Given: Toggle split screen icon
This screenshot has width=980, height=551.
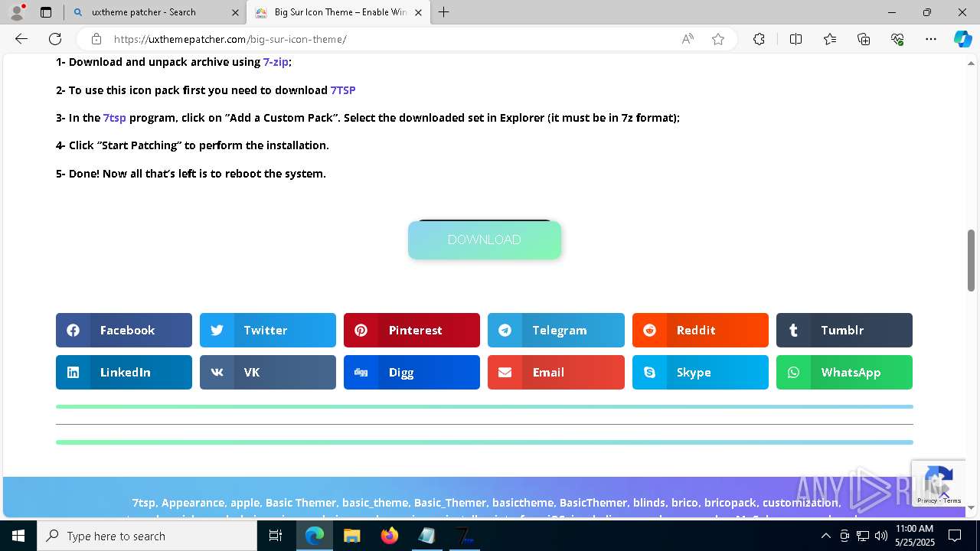Looking at the screenshot, I should click(x=795, y=39).
